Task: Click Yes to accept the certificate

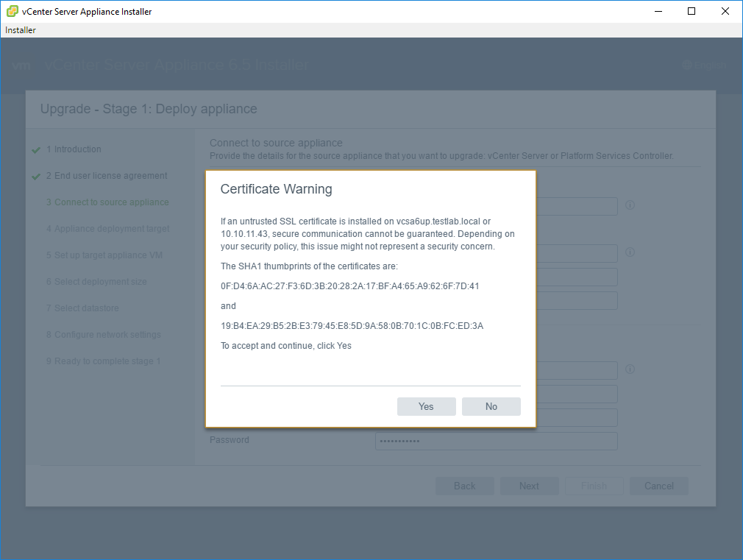Action: coord(426,406)
